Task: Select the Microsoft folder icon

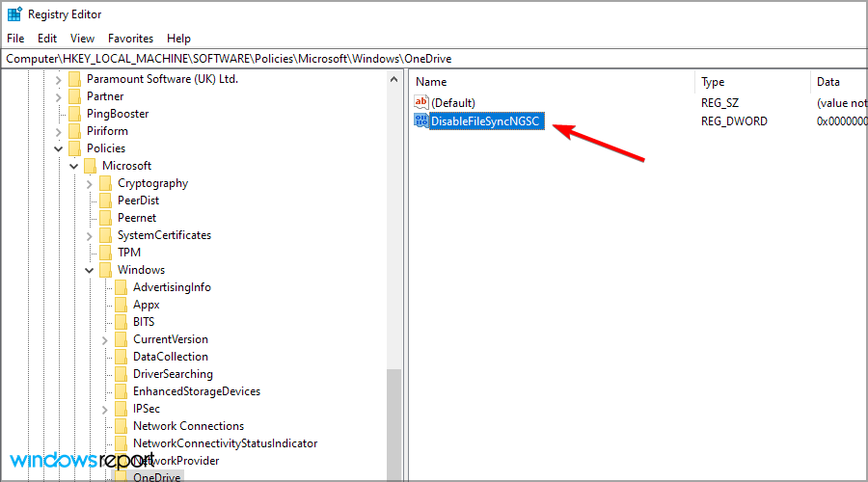Action: click(91, 166)
